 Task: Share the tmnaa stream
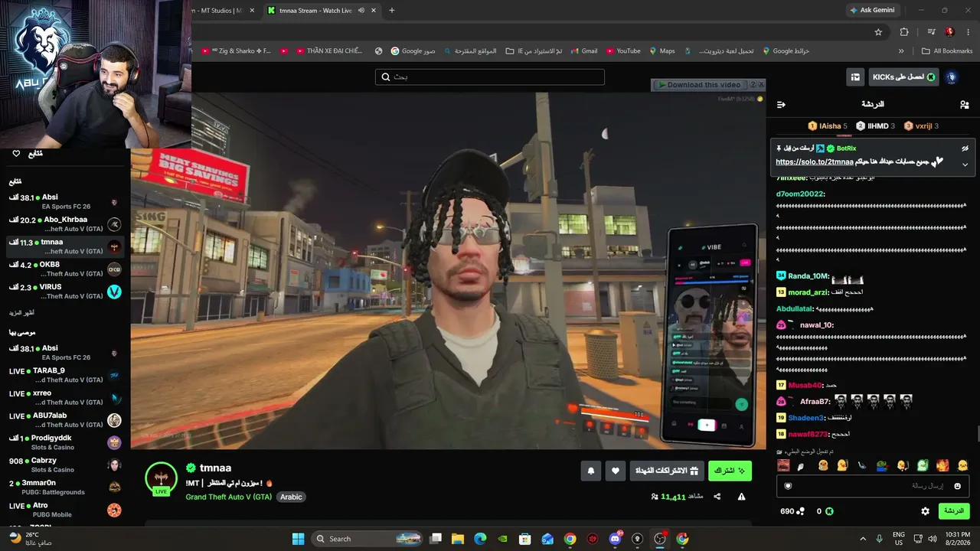[717, 497]
